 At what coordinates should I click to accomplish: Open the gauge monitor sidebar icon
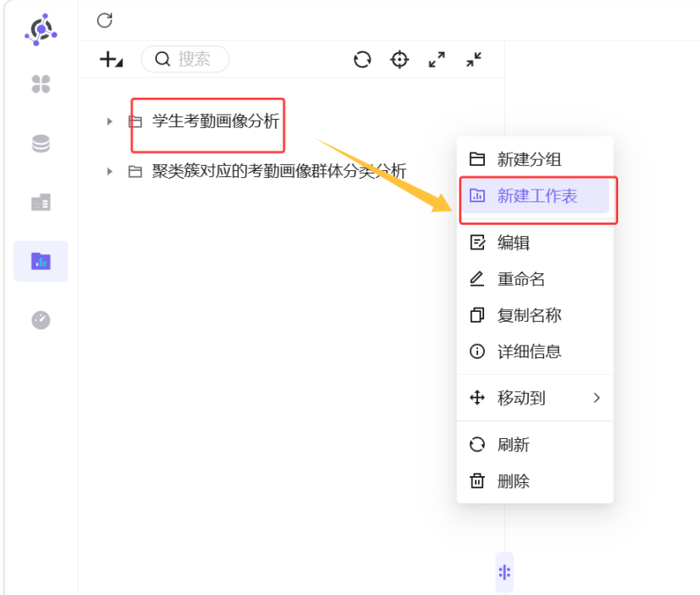tap(40, 319)
